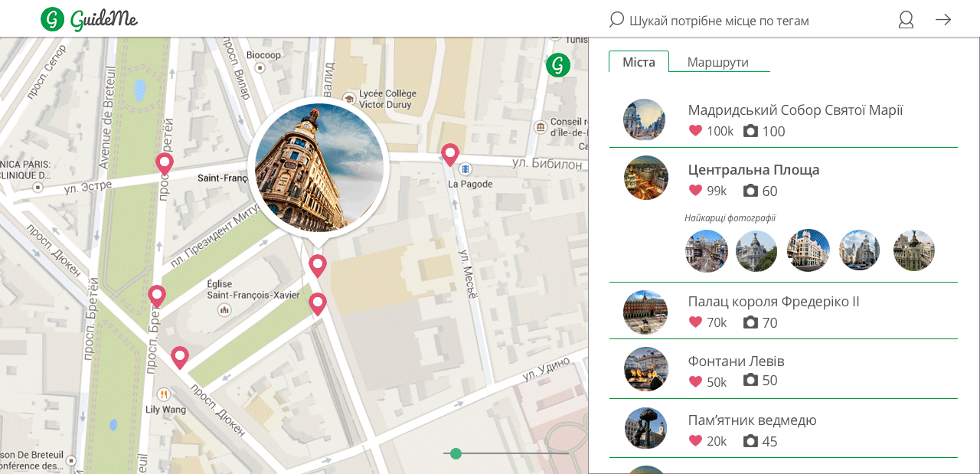This screenshot has width=980, height=474.
Task: Click heart icon of Центральна Площа
Action: coord(695,191)
